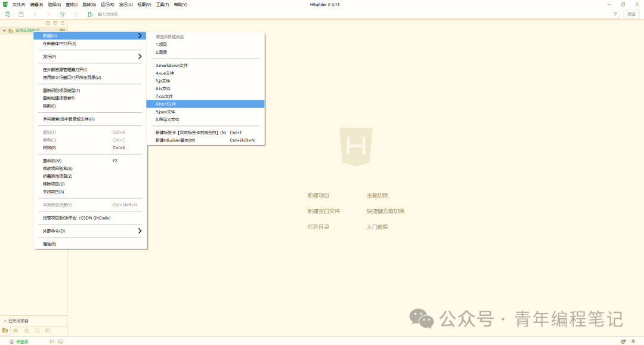Image resolution: width=644 pixels, height=345 pixels.
Task: Collapse the project folder tree arrow
Action: (x=4, y=30)
